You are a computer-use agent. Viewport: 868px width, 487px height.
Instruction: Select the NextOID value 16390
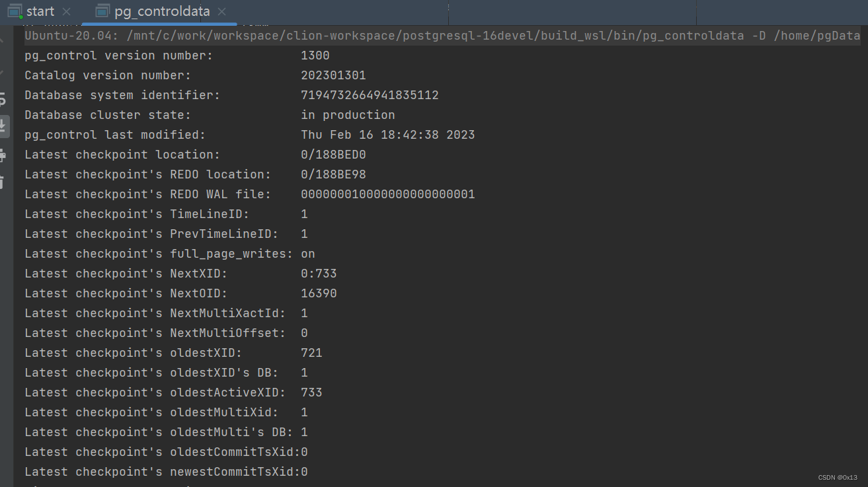319,293
